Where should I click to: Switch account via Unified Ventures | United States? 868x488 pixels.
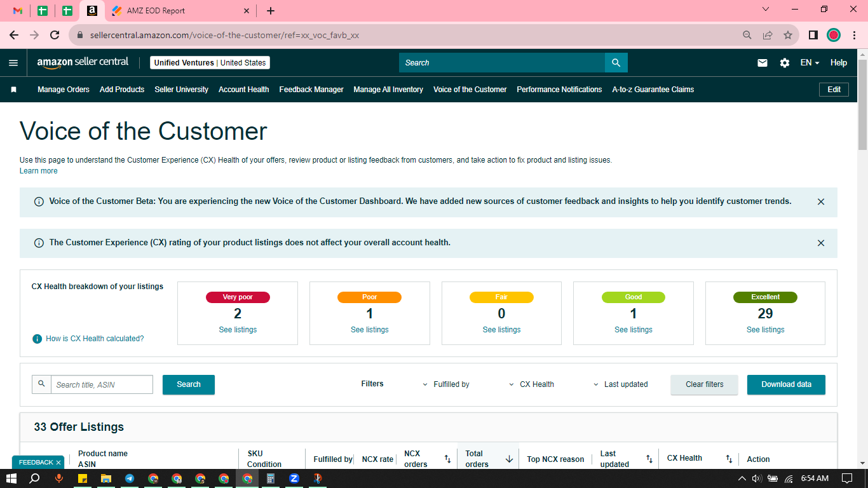point(210,63)
